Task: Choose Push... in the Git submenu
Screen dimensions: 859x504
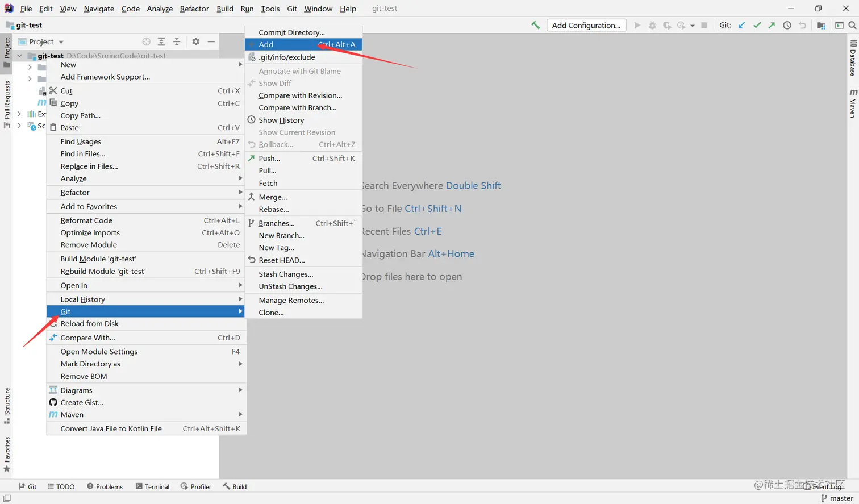Action: click(303, 159)
